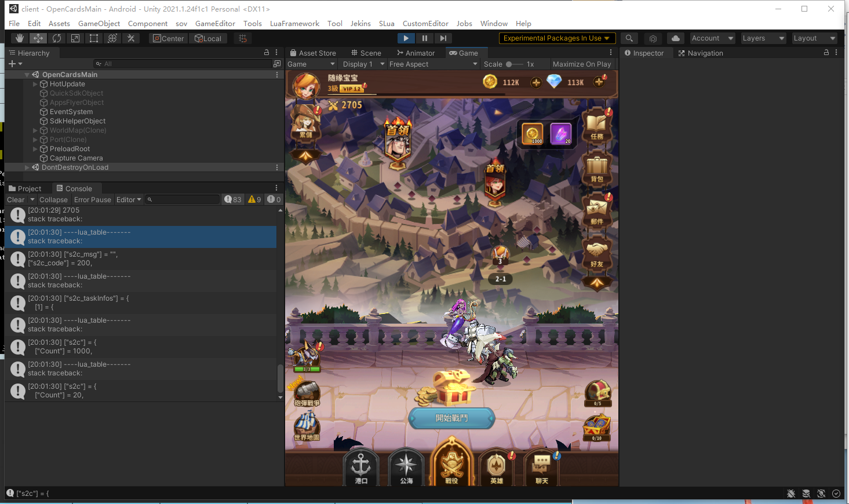Toggle Error Pause in Console

pyautogui.click(x=92, y=200)
